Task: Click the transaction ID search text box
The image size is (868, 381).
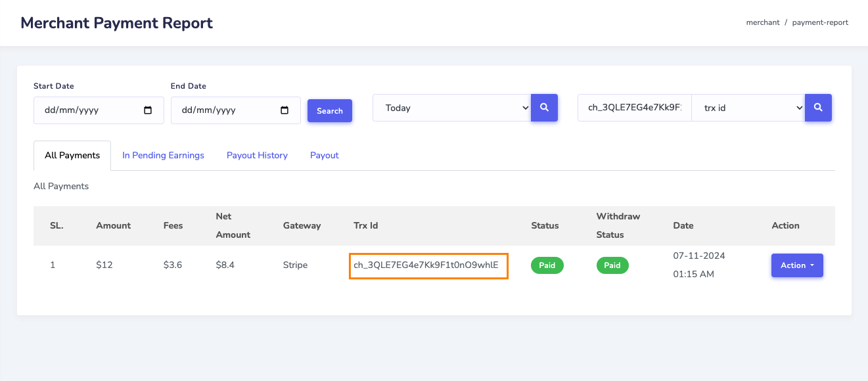Action: [634, 108]
